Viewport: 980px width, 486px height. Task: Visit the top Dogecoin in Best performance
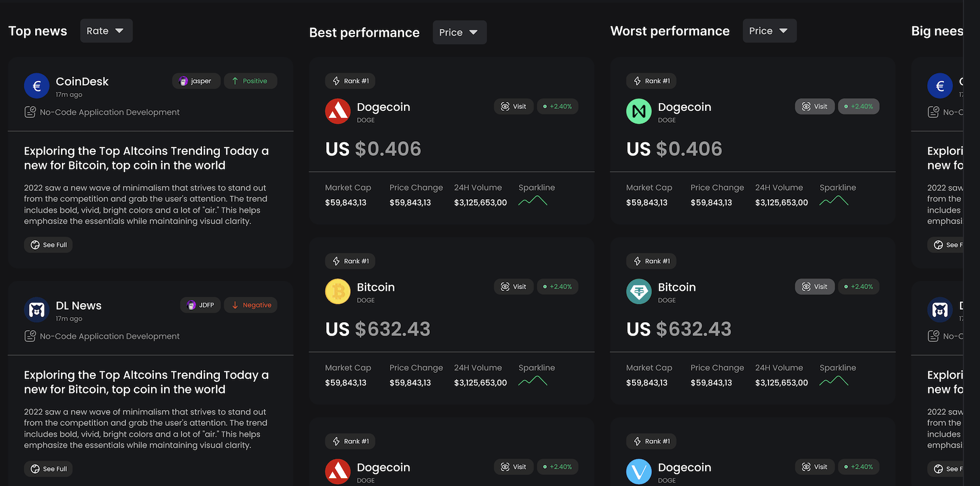[513, 106]
